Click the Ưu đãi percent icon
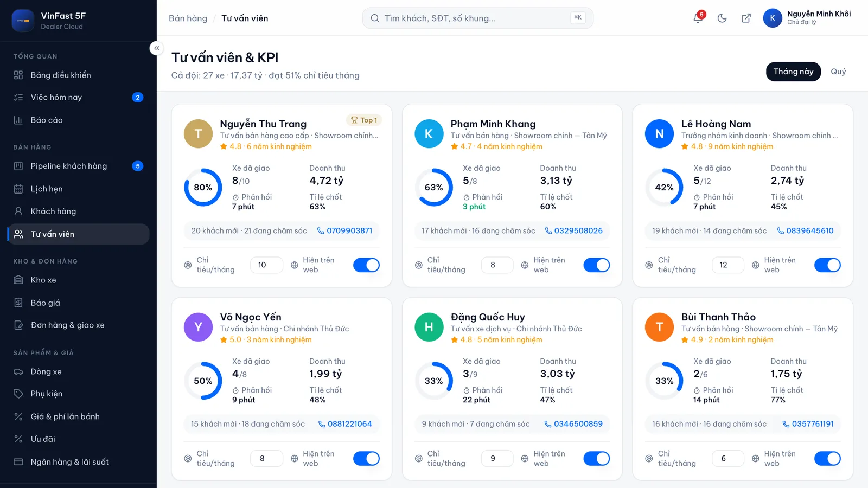This screenshot has width=868, height=488. [x=18, y=439]
